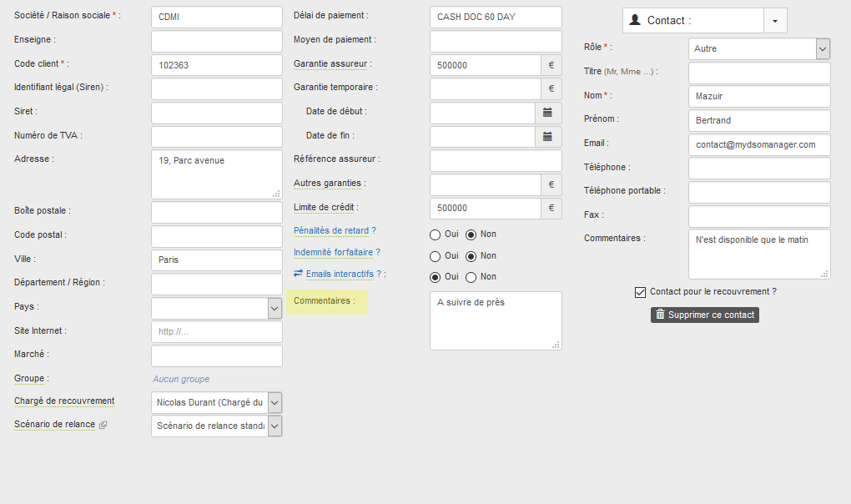Select Oui for Pénalités de retard
Screen dimensions: 851x504
click(x=435, y=234)
